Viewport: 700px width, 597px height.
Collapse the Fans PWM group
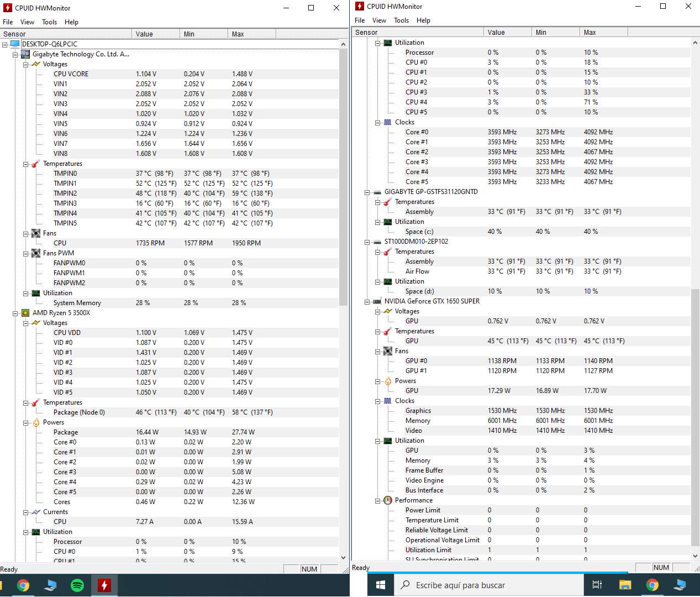[x=26, y=253]
